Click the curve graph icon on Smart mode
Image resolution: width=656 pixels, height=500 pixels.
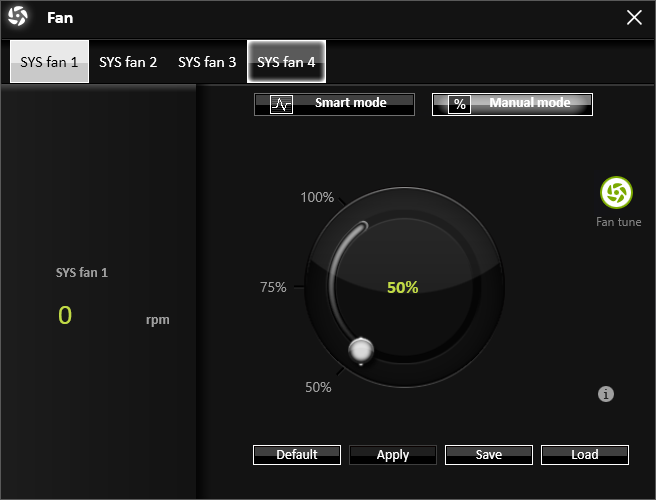pyautogui.click(x=281, y=104)
